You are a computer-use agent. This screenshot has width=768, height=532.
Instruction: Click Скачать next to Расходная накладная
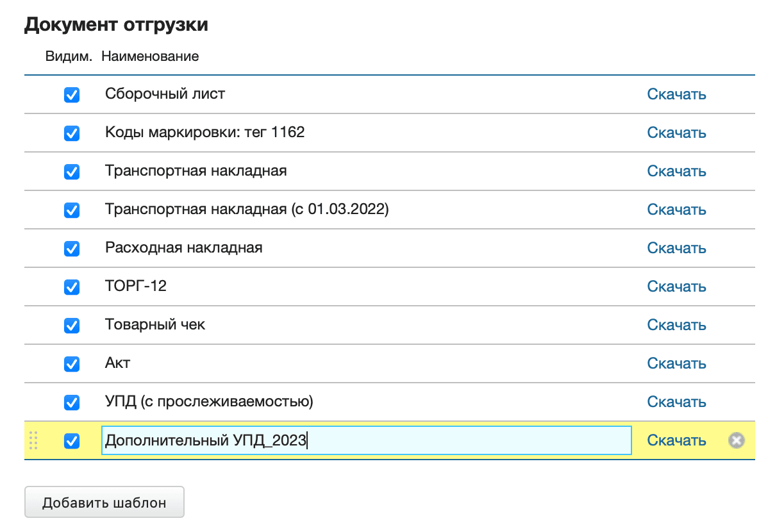pyautogui.click(x=676, y=248)
